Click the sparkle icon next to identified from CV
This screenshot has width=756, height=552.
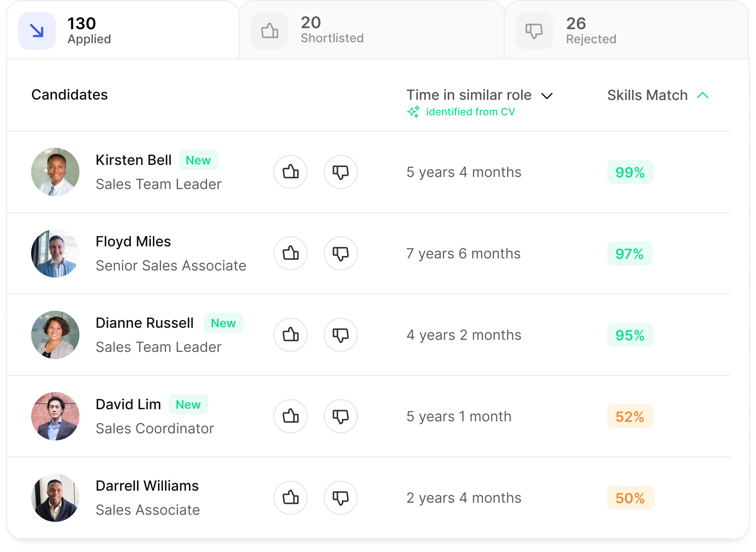click(x=414, y=112)
